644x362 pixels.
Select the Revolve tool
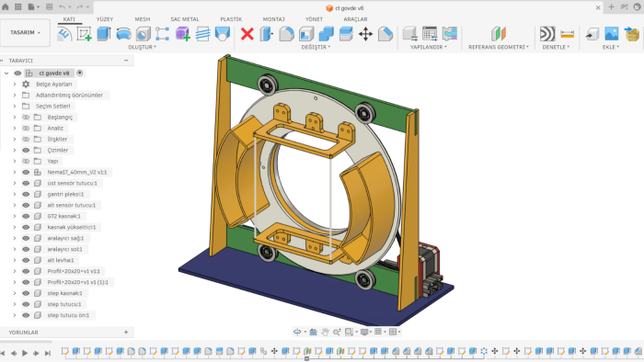(123, 34)
